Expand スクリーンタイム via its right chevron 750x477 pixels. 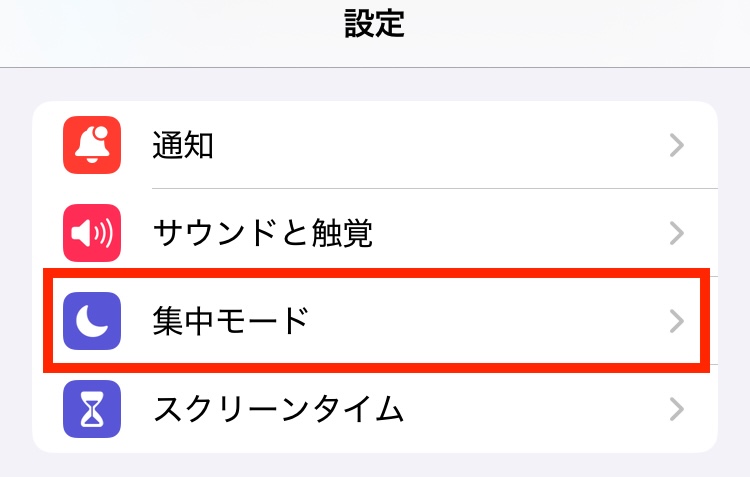(677, 409)
